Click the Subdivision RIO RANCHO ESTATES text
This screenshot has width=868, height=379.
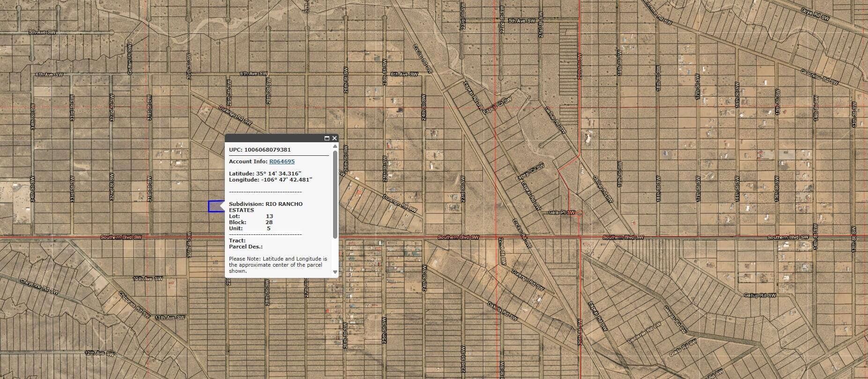pos(266,207)
